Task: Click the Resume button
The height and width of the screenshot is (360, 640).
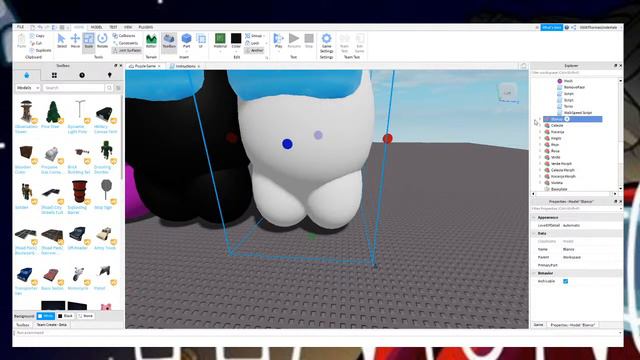Action: [x=294, y=41]
